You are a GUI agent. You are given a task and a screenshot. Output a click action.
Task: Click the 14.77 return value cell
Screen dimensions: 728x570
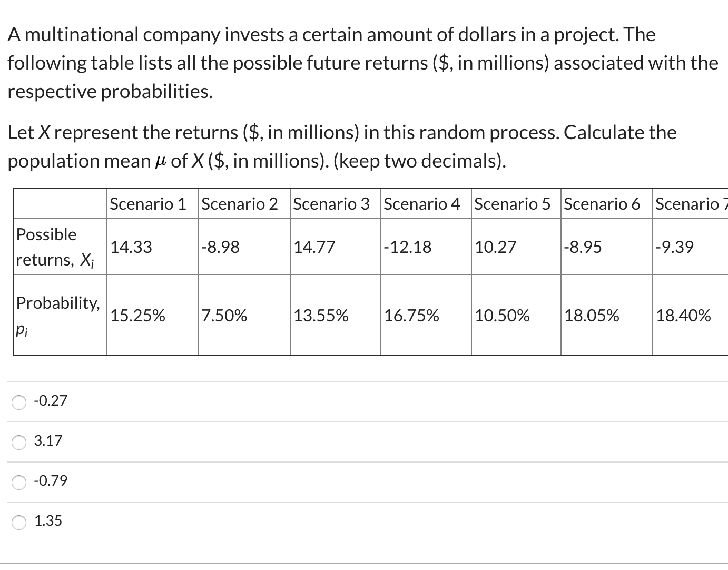[336, 247]
